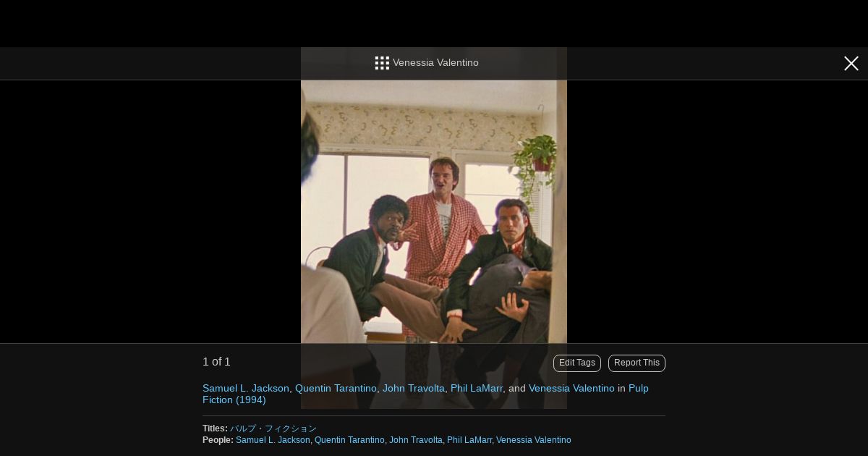Viewport: 868px width, 456px height.
Task: Open the gallery grid icon
Action: (382, 63)
